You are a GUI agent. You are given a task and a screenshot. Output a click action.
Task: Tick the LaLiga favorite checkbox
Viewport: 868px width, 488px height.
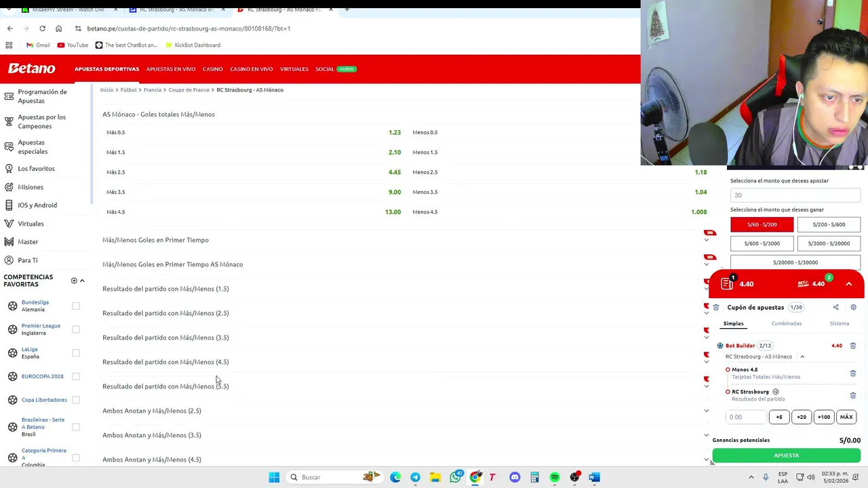(76, 352)
